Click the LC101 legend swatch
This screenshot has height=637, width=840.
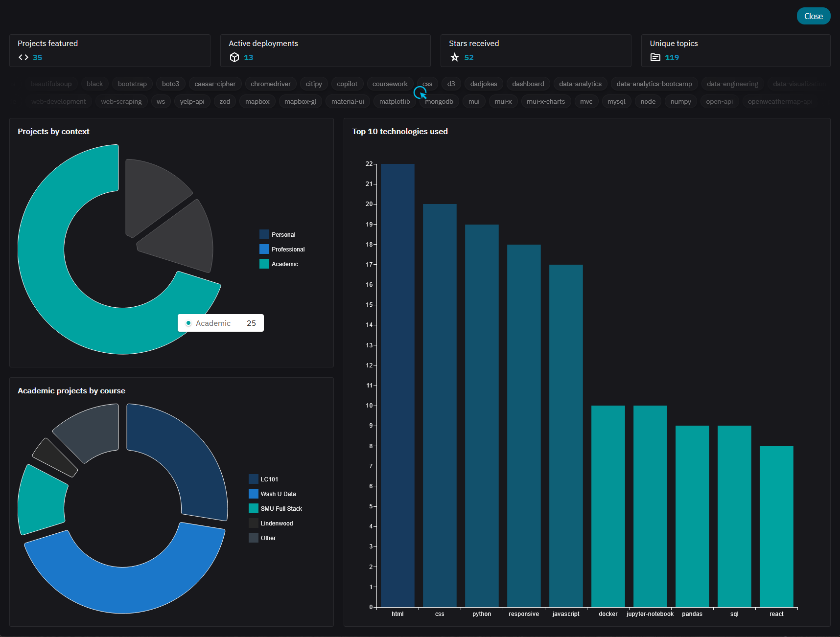pyautogui.click(x=254, y=479)
